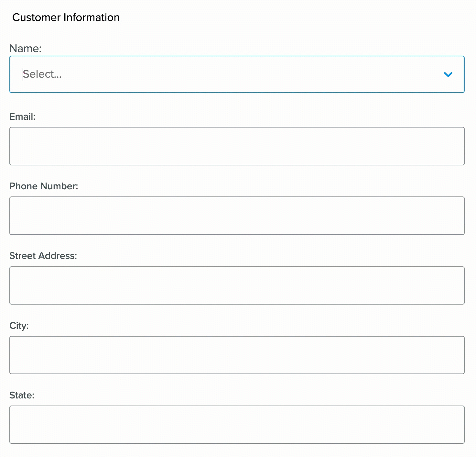Focus the Email input field

point(237,146)
